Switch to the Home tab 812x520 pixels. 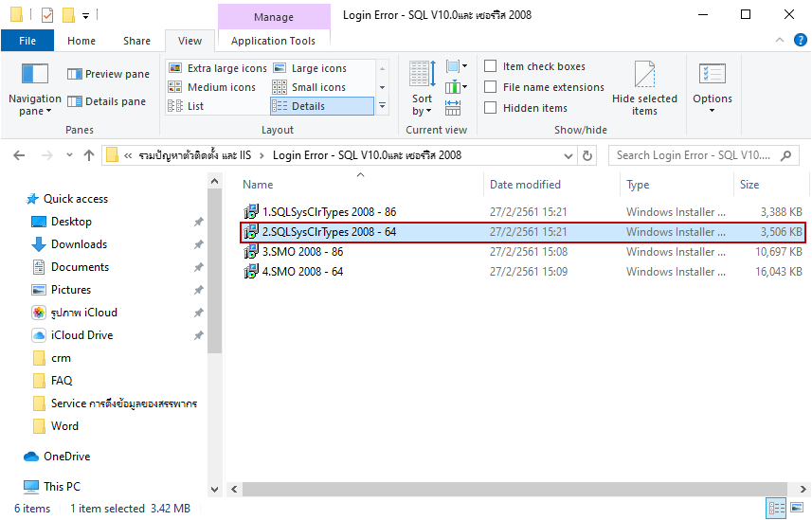pos(81,41)
